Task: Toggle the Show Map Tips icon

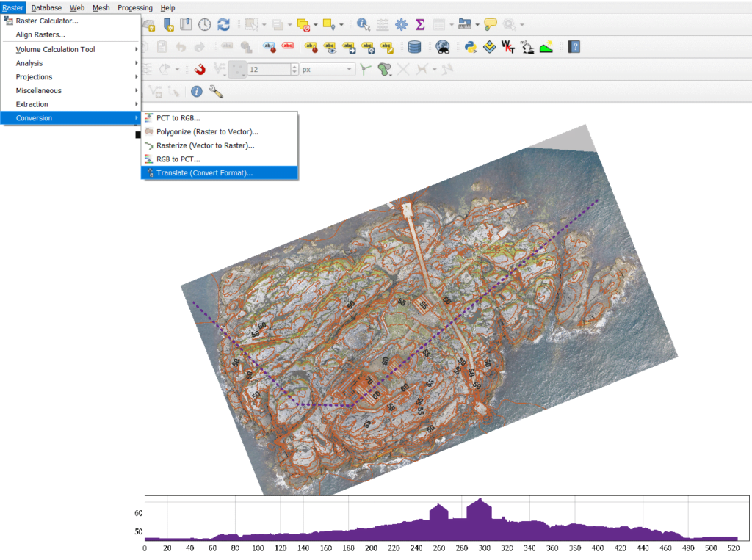Action: click(491, 25)
